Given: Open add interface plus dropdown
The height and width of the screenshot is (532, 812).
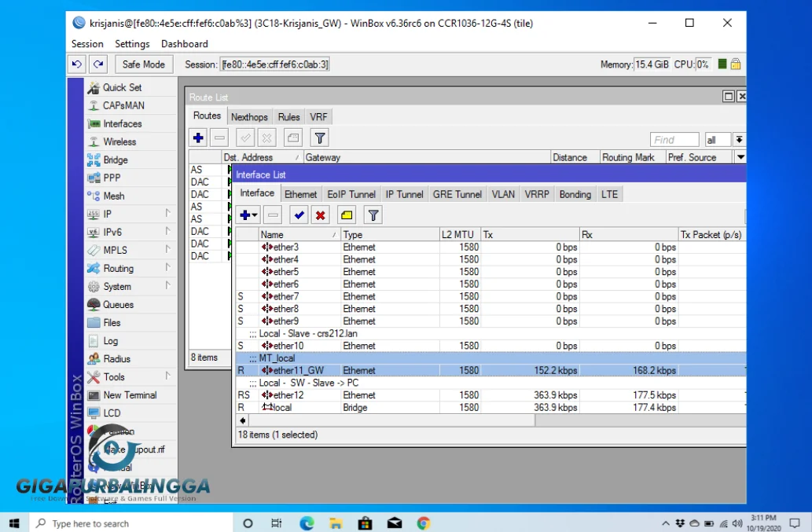Looking at the screenshot, I should tap(248, 215).
